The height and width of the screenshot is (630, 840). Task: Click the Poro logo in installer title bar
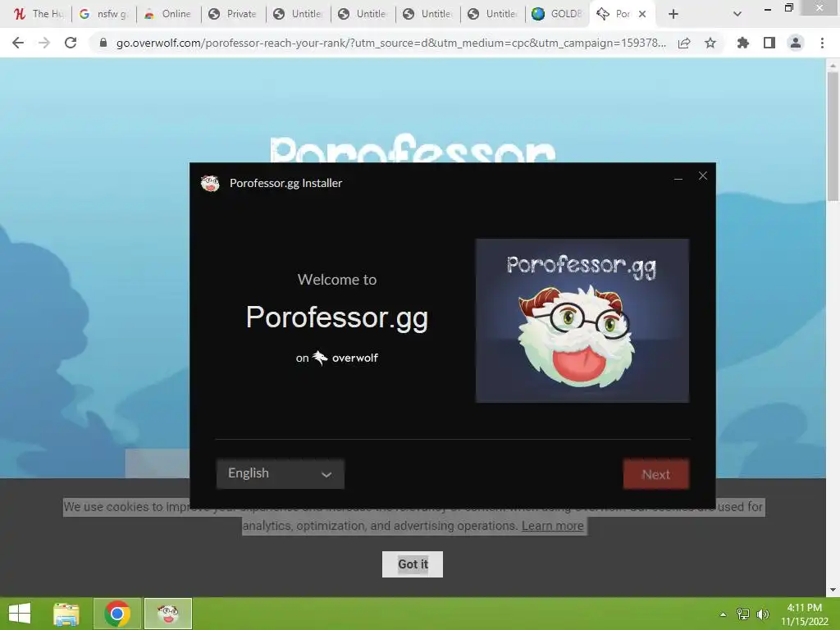tap(210, 183)
